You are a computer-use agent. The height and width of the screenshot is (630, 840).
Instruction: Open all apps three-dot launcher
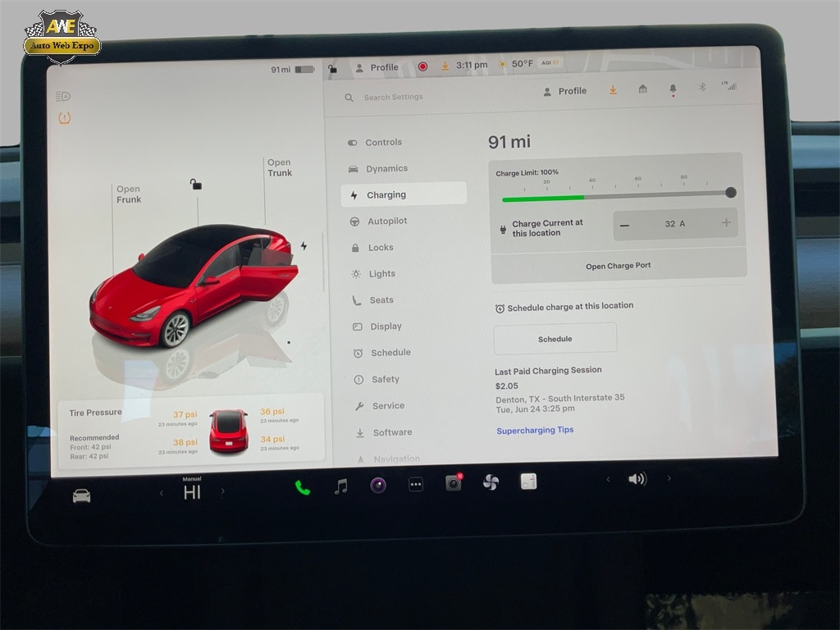416,485
